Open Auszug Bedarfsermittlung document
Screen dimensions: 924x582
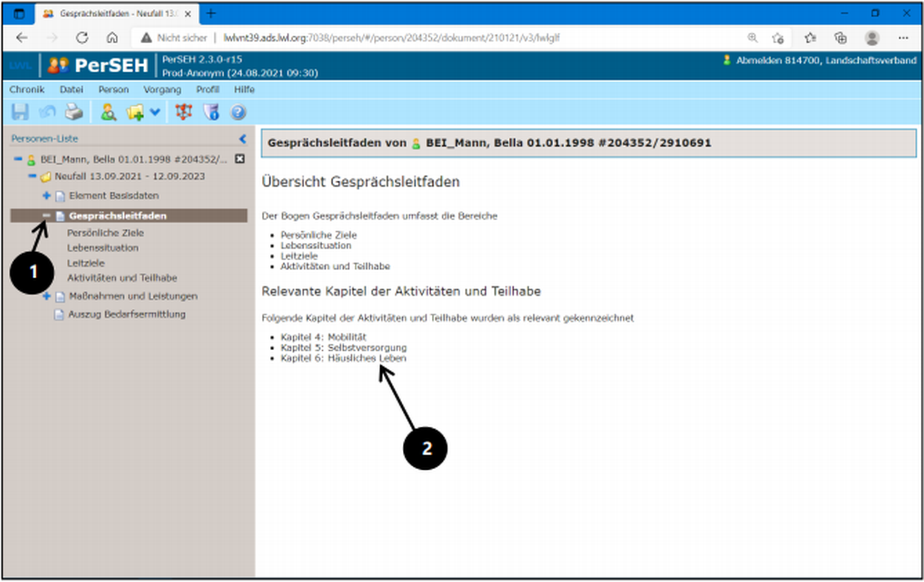tap(126, 314)
